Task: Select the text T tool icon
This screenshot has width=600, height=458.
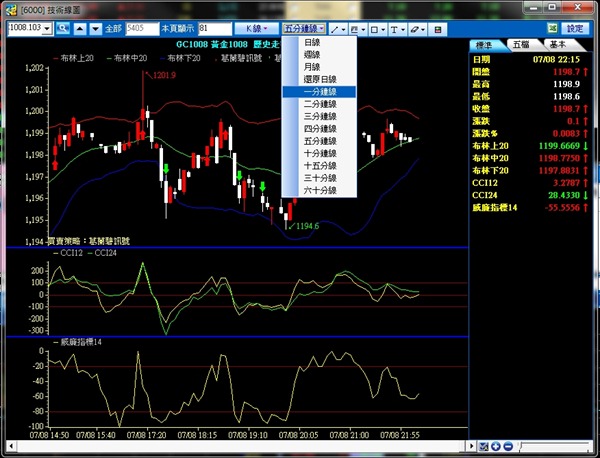Action: click(x=394, y=29)
